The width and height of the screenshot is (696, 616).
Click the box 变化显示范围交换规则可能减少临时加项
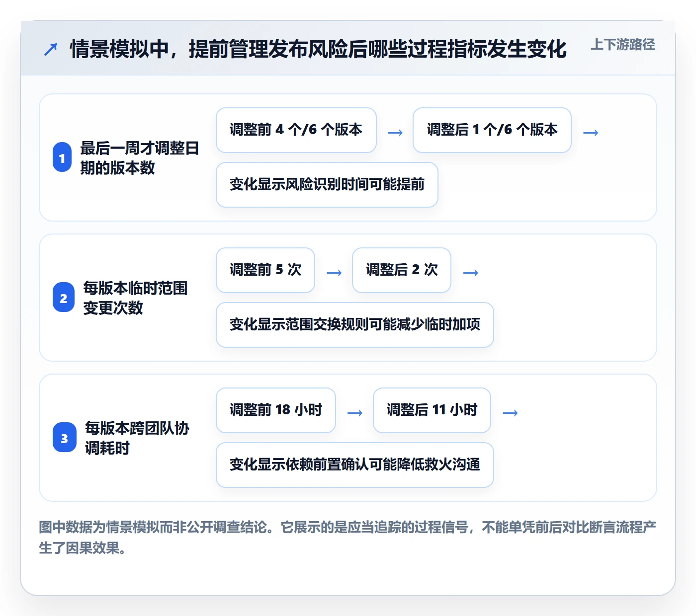(x=355, y=325)
